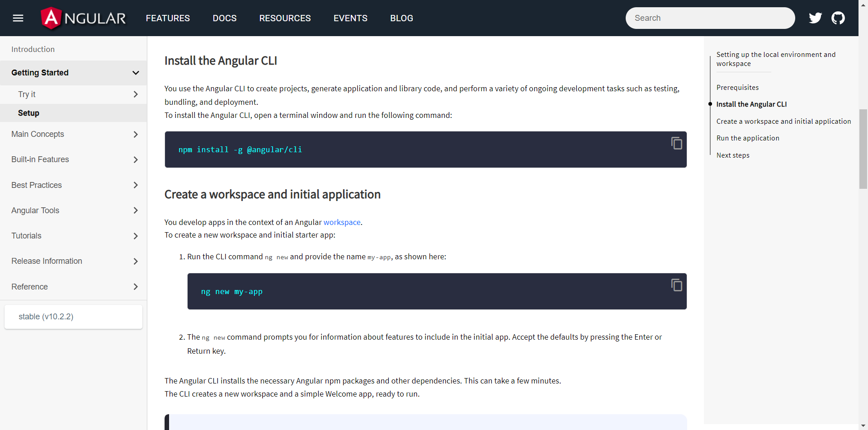Open the FEATURES menu item
Image resolution: width=868 pixels, height=430 pixels.
click(x=168, y=18)
